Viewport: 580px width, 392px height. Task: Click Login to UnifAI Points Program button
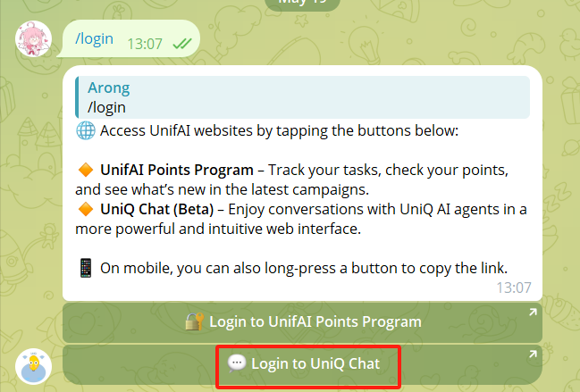(x=302, y=322)
